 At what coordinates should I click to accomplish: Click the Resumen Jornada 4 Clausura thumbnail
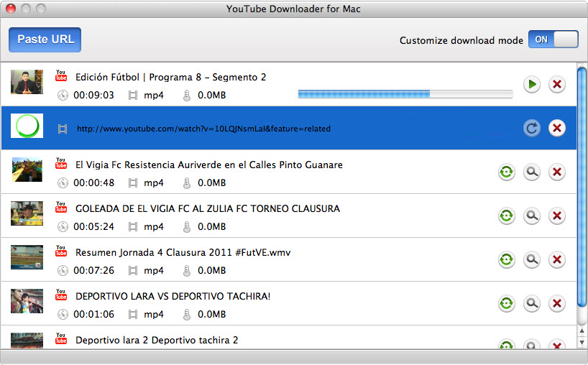pos(27,257)
